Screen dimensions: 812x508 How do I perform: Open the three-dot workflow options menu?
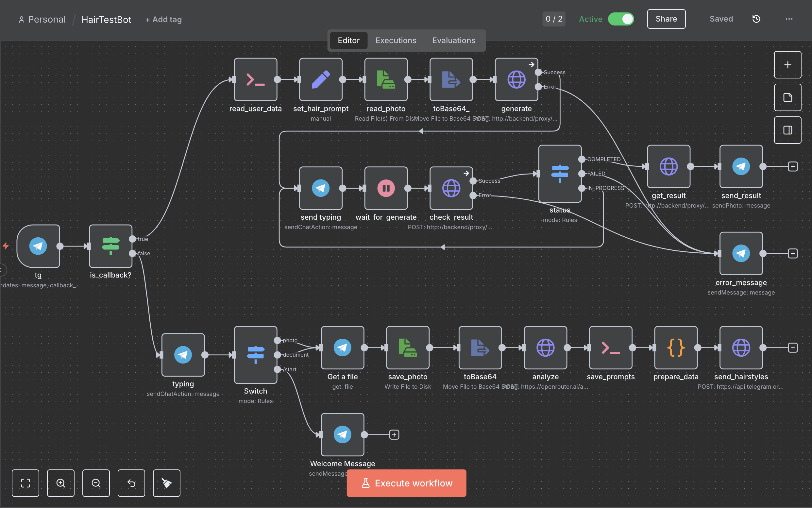tap(789, 19)
